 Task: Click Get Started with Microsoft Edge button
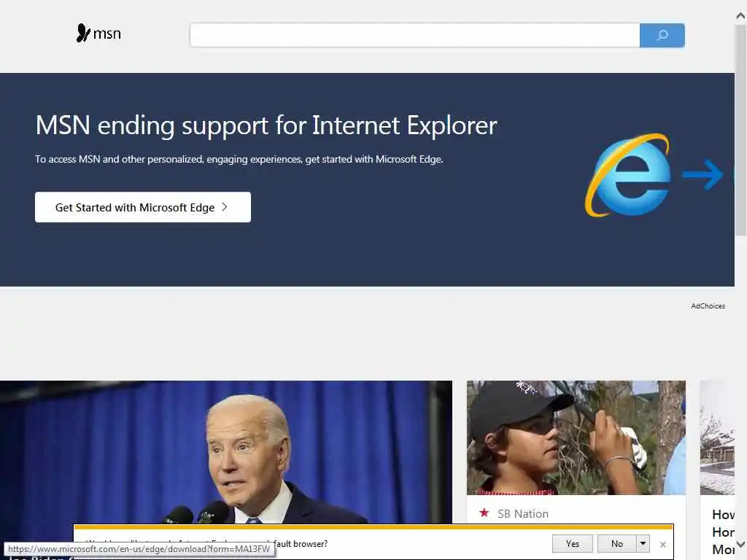point(143,207)
